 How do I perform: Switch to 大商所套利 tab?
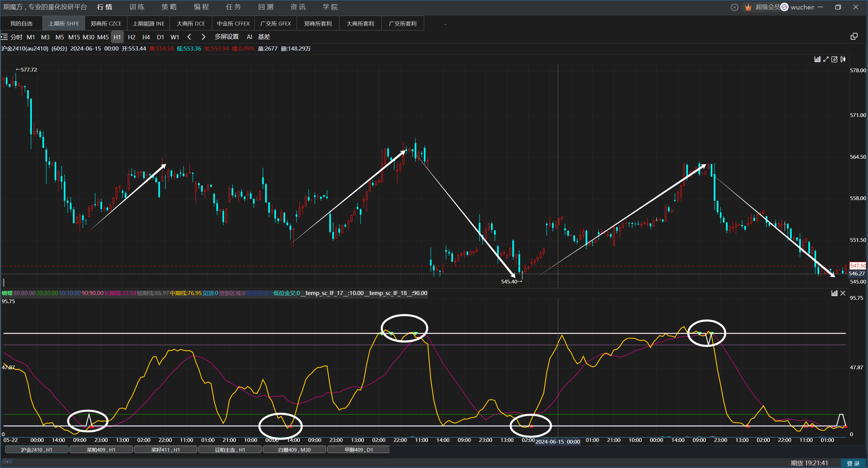(360, 23)
